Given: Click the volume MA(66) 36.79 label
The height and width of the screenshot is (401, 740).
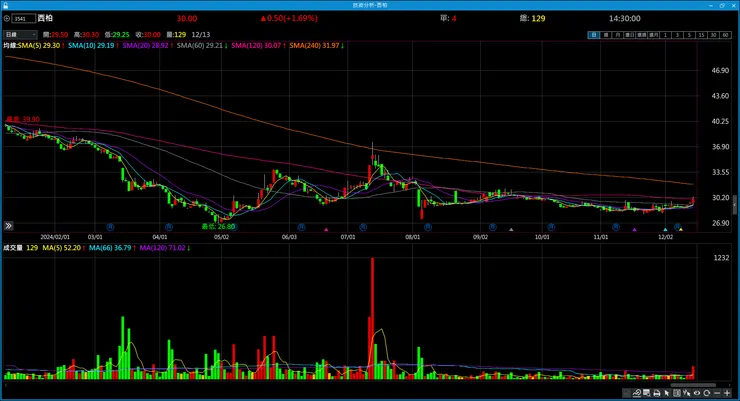Looking at the screenshot, I should [110, 248].
